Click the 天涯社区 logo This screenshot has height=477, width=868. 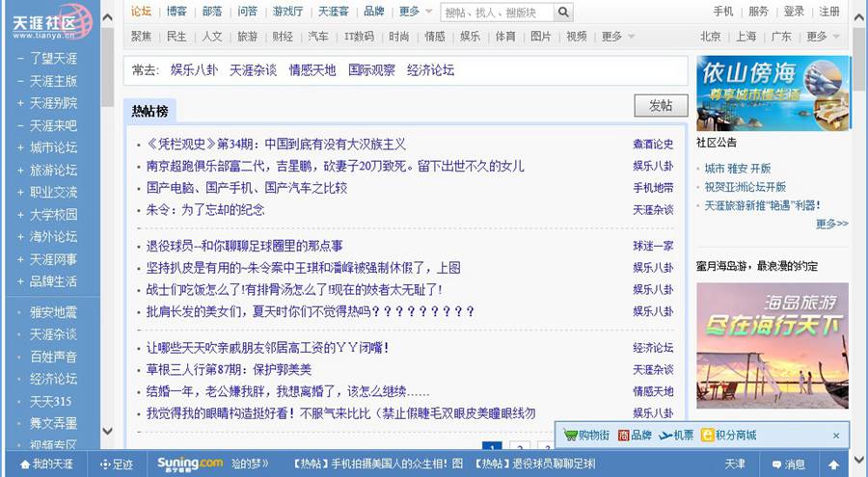coord(50,21)
